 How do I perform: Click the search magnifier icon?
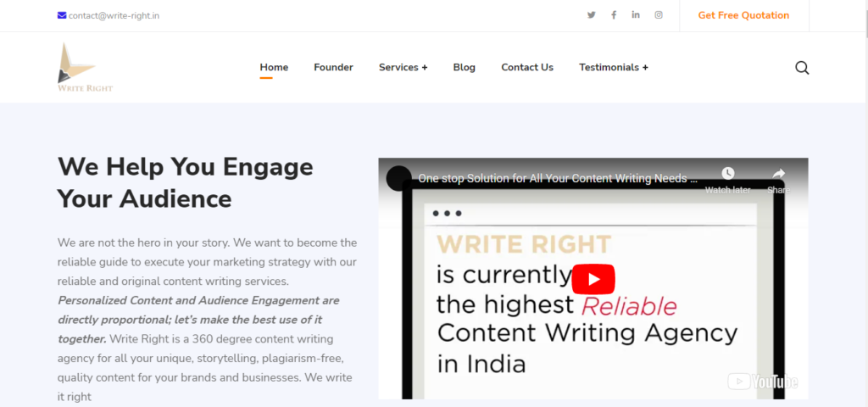(x=802, y=68)
